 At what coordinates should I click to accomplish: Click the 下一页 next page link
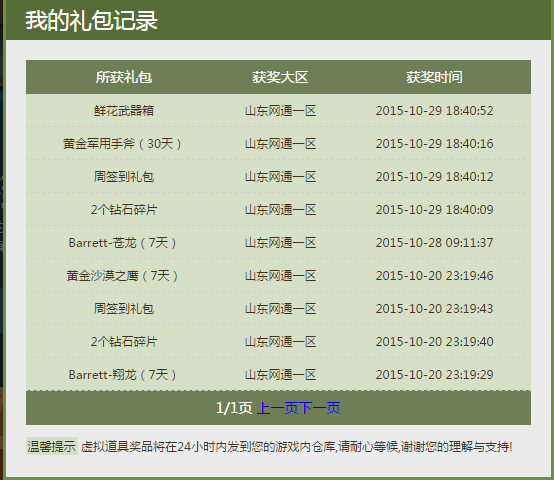(x=319, y=408)
